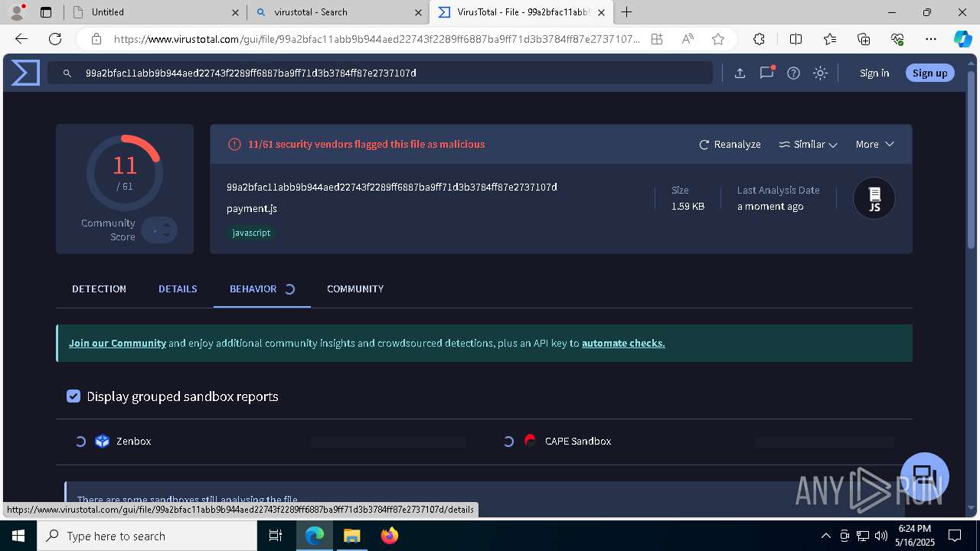Close the VirusTotal - File tab
980x551 pixels.
[601, 12]
